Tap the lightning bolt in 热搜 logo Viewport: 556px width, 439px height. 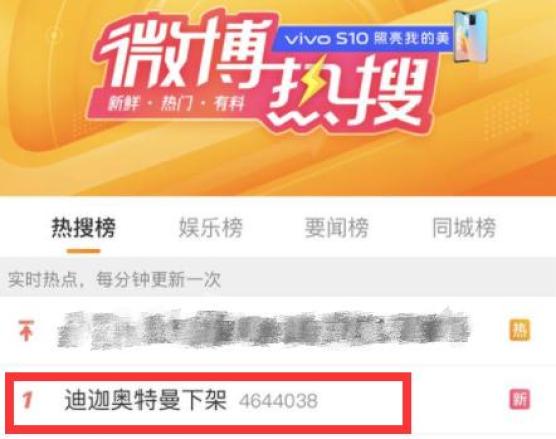(x=312, y=81)
